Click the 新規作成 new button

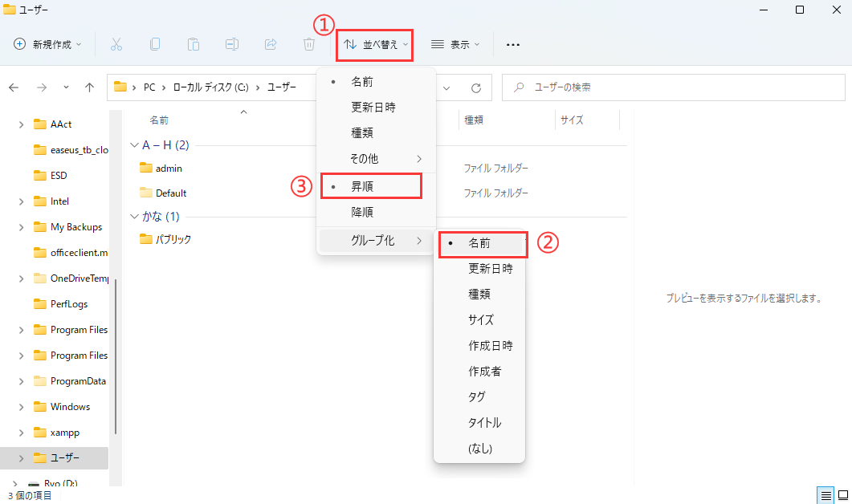48,45
